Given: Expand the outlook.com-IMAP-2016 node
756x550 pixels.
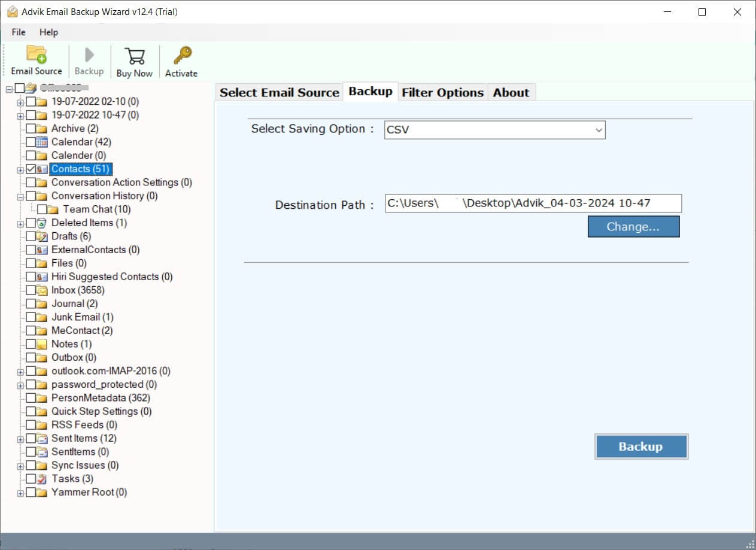Looking at the screenshot, I should pyautogui.click(x=20, y=371).
